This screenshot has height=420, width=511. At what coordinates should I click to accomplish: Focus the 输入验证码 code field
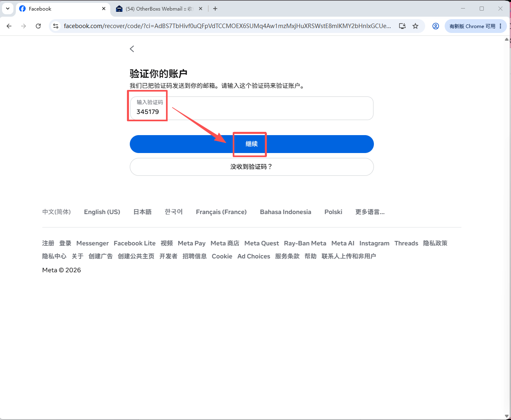click(251, 108)
